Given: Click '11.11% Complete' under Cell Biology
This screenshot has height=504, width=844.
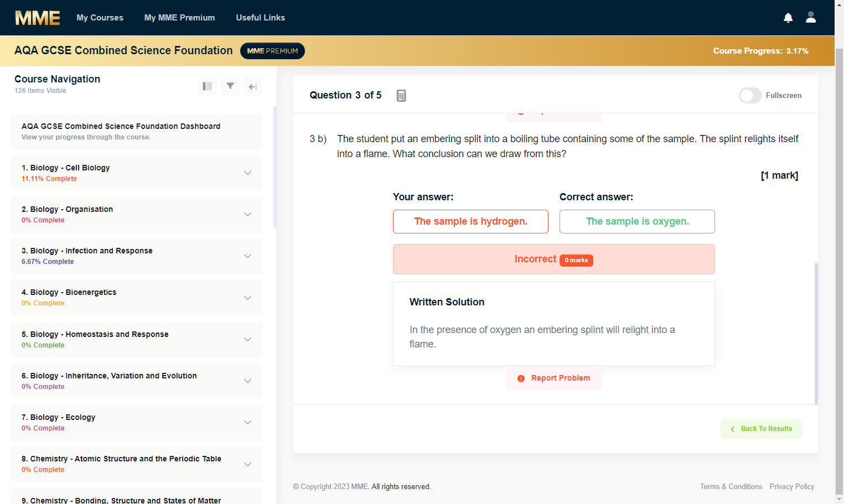Looking at the screenshot, I should pyautogui.click(x=49, y=179).
